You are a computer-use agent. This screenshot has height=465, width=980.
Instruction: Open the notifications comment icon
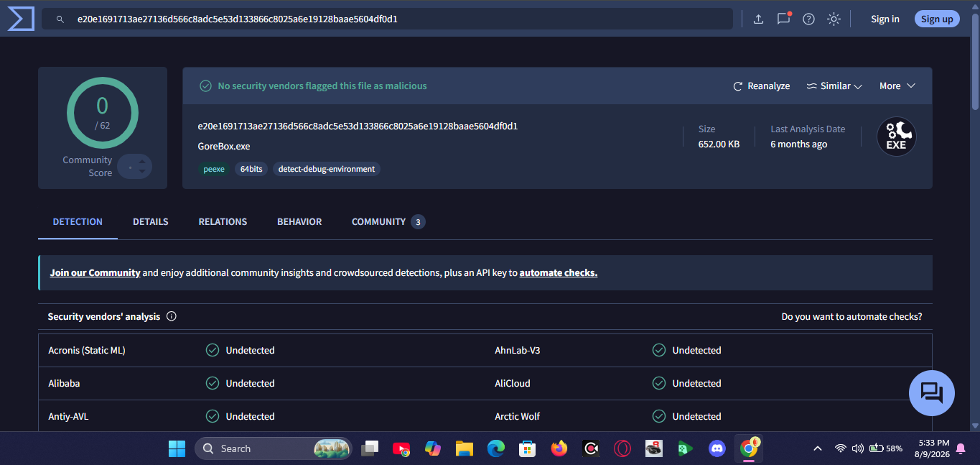click(x=783, y=19)
